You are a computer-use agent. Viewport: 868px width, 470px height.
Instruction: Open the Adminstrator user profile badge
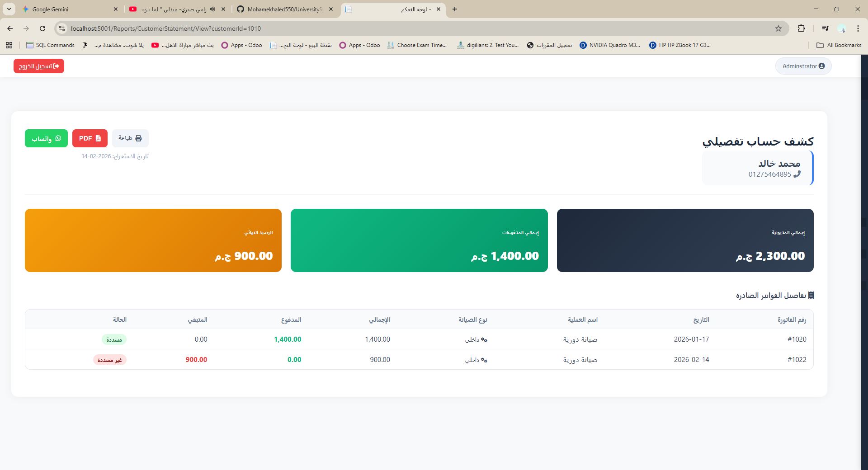803,66
